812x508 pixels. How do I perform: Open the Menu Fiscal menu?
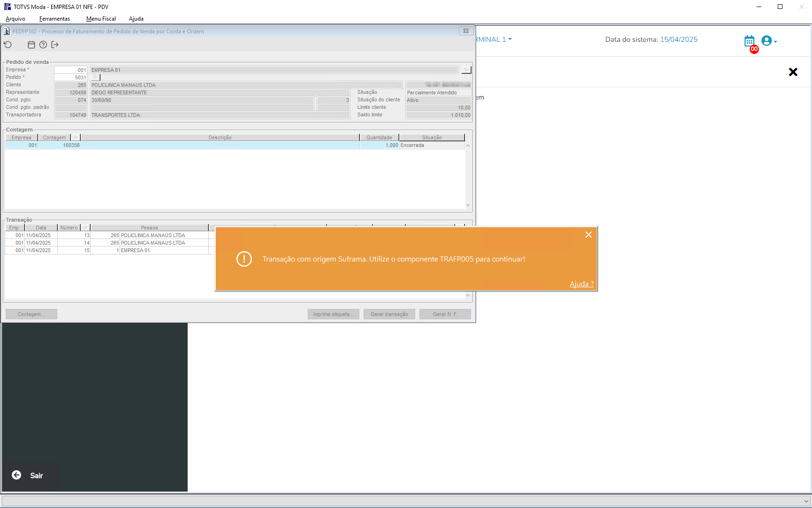[101, 19]
